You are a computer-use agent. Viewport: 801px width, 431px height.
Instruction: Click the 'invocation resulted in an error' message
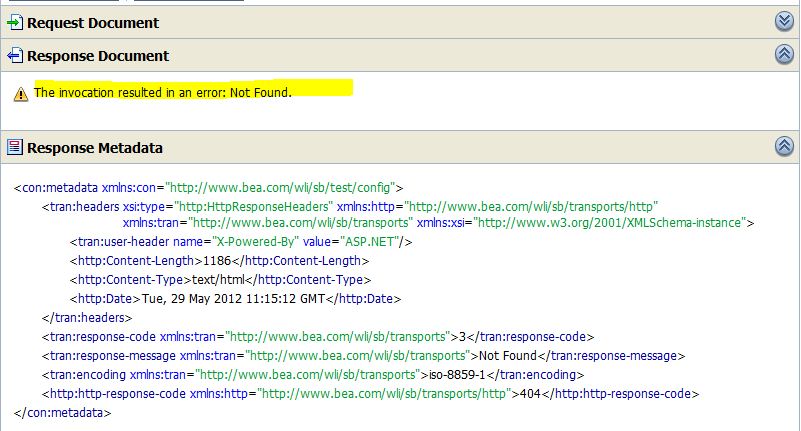(162, 92)
